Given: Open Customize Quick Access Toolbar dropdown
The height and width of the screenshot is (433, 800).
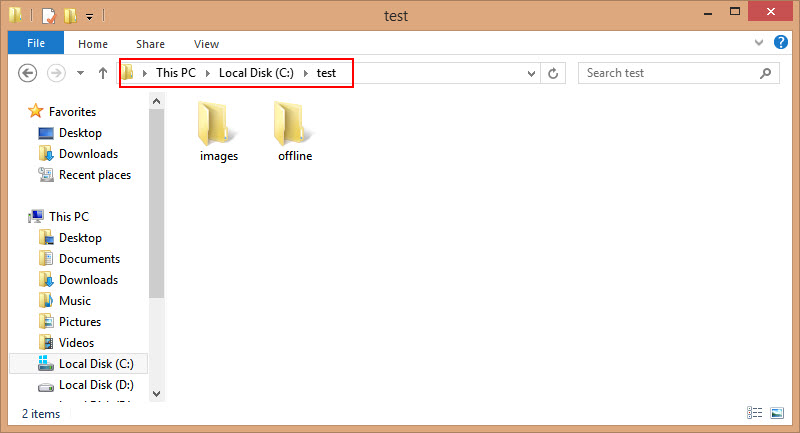Looking at the screenshot, I should tap(89, 17).
